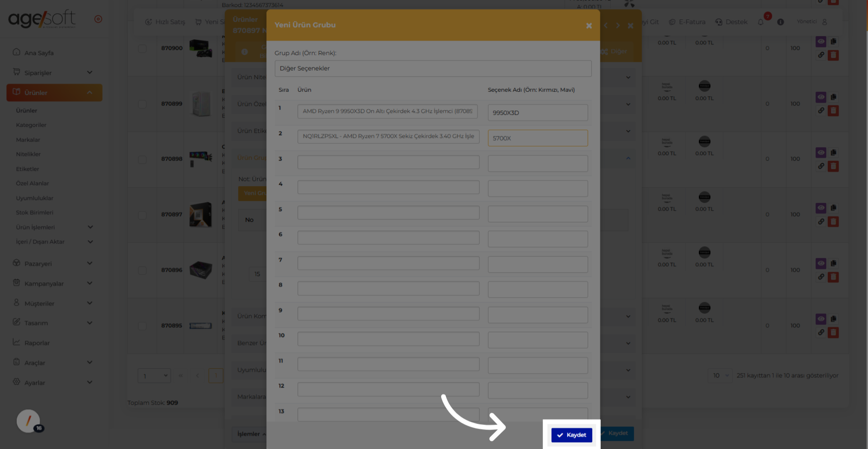This screenshot has height=449, width=868.
Task: Click the thumbnail of product 870896
Action: (x=201, y=270)
